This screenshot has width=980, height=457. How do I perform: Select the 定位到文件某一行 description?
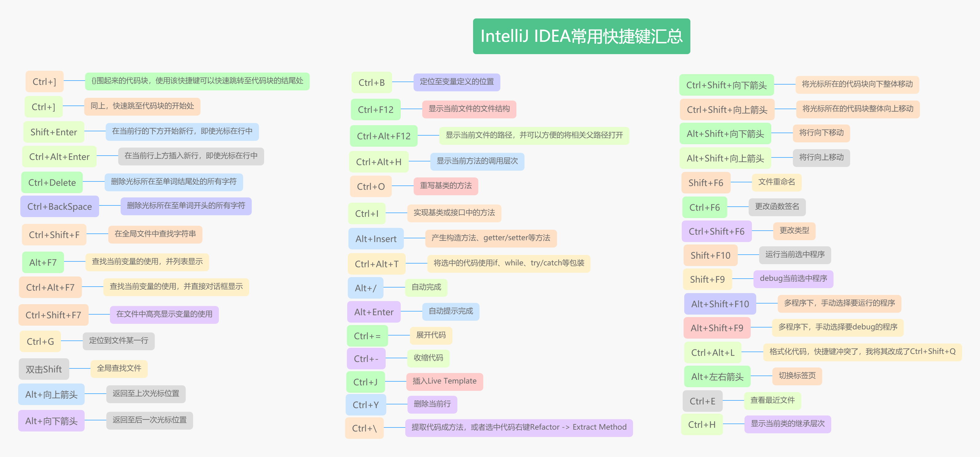[119, 341]
